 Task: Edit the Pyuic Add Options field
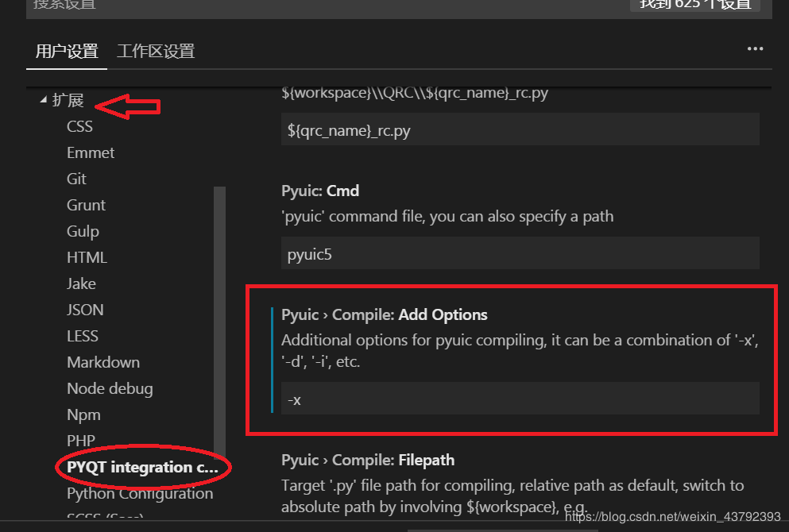pos(520,399)
